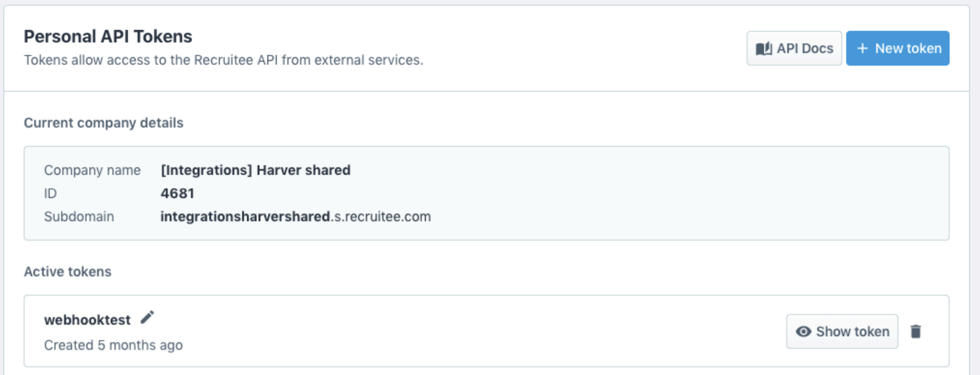This screenshot has width=980, height=375.
Task: Click the Active tokens section heading
Action: [67, 272]
